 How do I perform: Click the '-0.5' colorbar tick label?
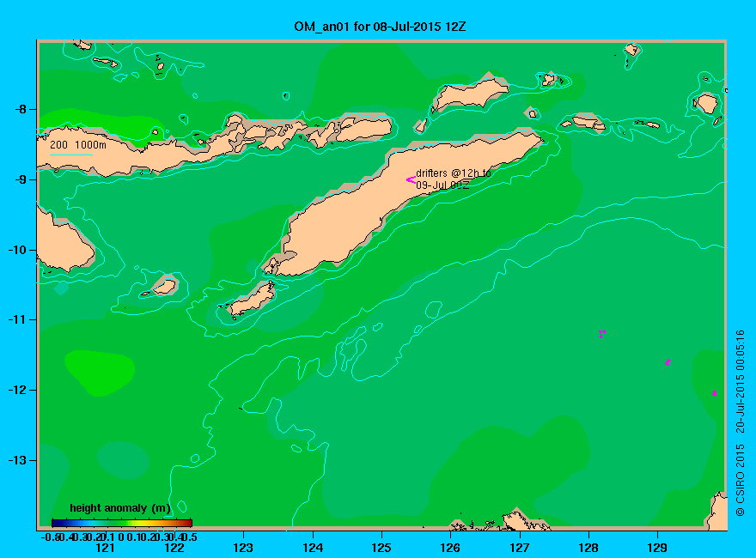click(x=50, y=537)
